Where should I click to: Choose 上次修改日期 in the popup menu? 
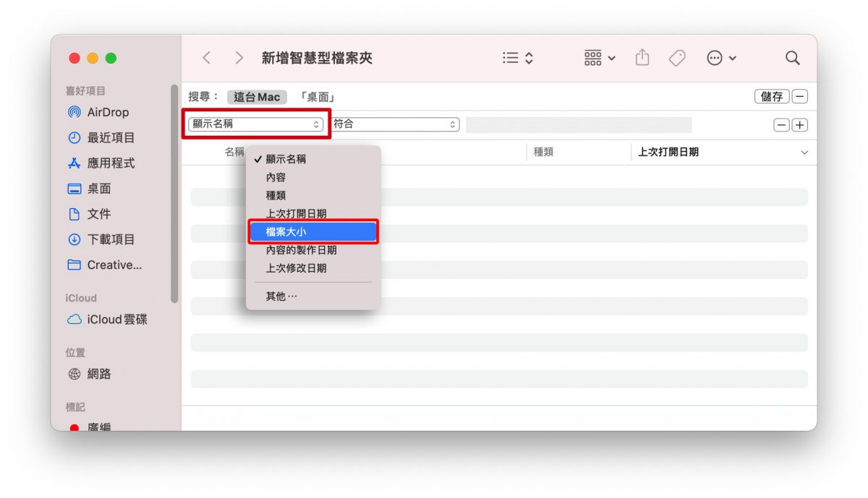click(312, 267)
